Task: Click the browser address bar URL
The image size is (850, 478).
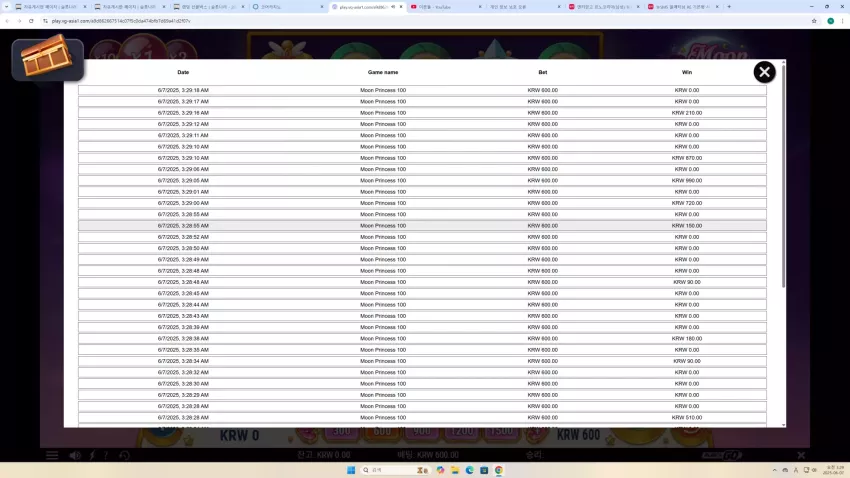Action: pos(121,21)
